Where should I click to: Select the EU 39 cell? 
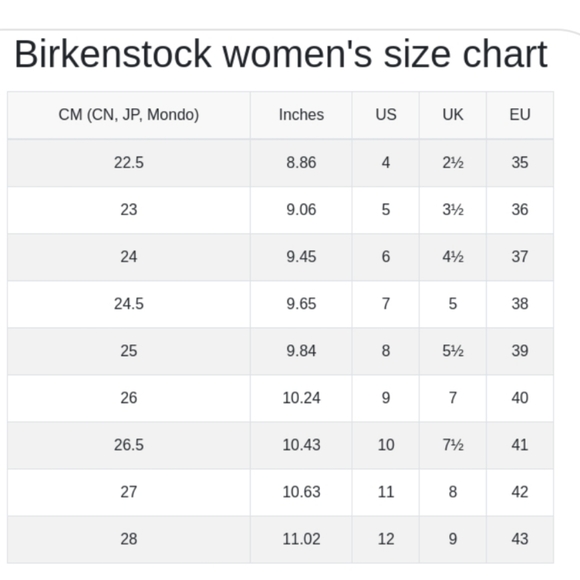520,351
